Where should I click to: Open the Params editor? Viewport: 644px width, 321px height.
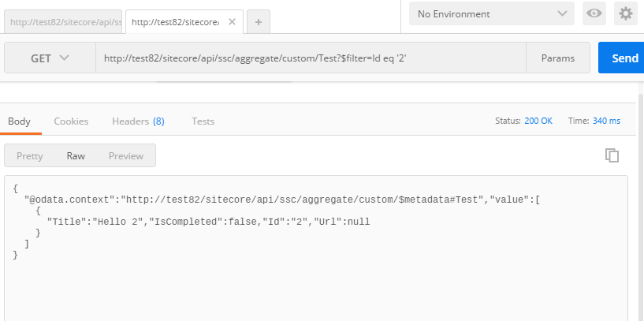click(x=558, y=58)
